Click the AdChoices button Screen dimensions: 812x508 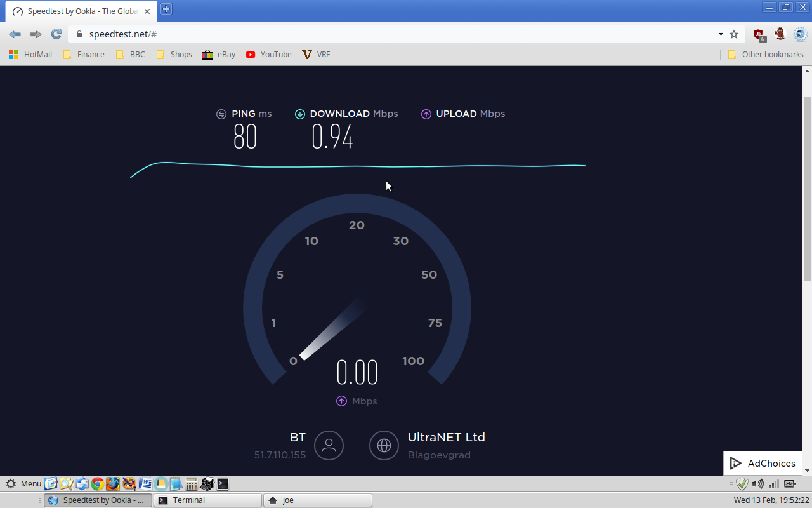click(x=763, y=463)
